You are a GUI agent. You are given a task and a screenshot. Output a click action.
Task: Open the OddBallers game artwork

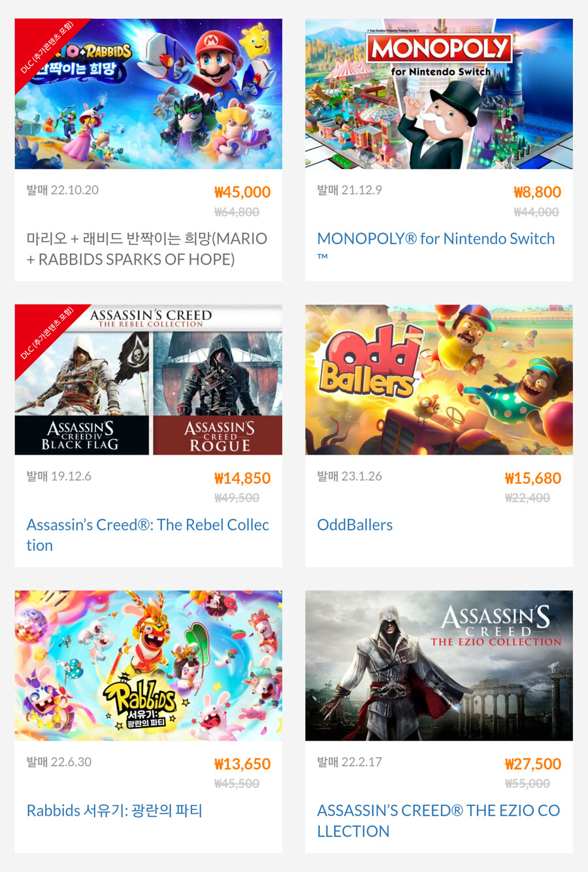[x=439, y=379]
